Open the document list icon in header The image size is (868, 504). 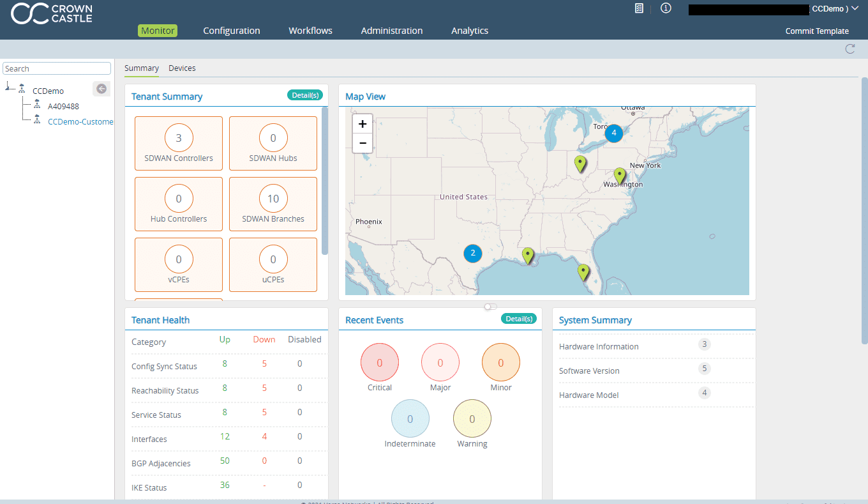pos(639,8)
